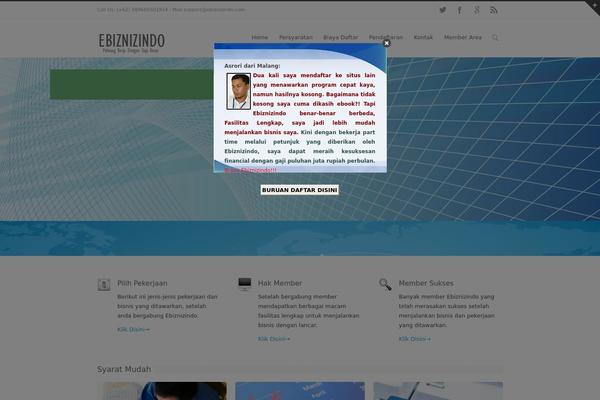Click the search magnifier in navigation
Image resolution: width=600 pixels, height=400 pixels.
click(x=495, y=38)
